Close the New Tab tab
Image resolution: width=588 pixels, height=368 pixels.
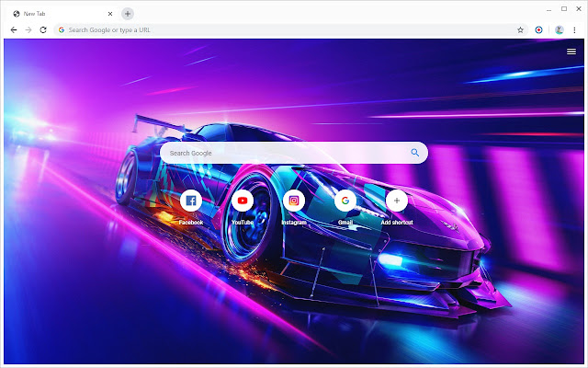point(110,14)
